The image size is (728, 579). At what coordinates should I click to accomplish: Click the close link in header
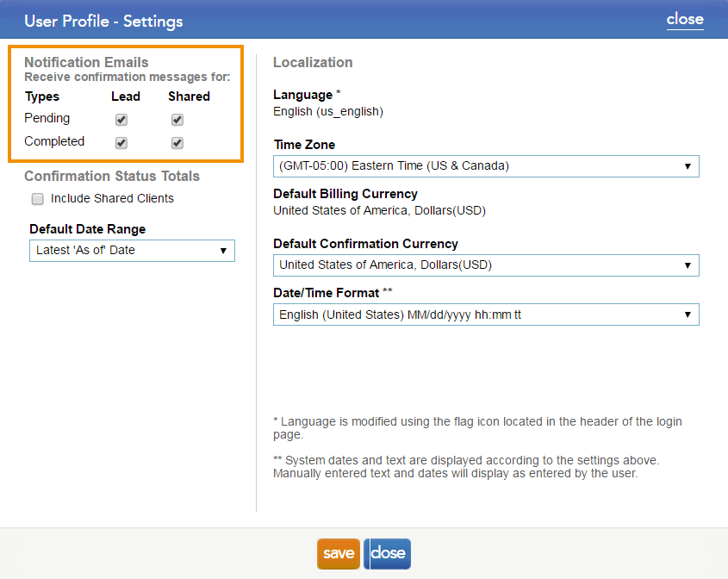pyautogui.click(x=685, y=20)
